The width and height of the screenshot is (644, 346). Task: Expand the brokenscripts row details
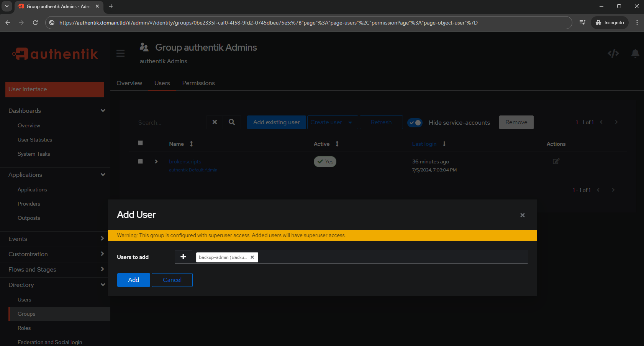click(x=156, y=161)
